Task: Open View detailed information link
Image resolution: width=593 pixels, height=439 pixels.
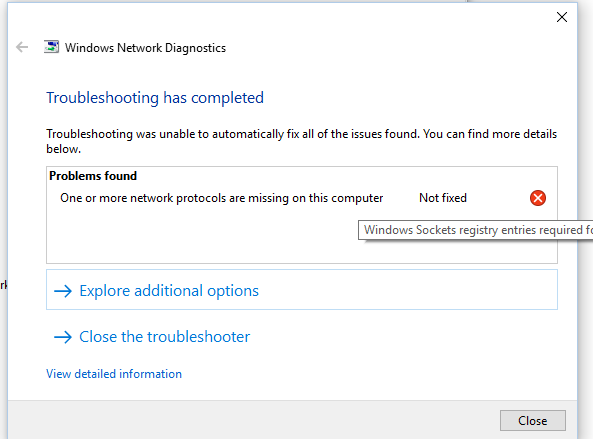Action: pyautogui.click(x=114, y=374)
